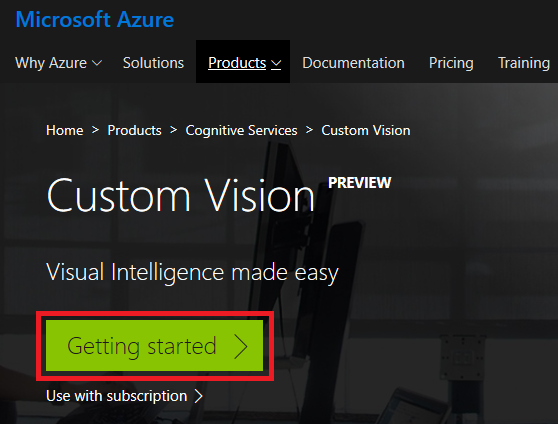Select the Custom Vision breadcrumb
Screen dimensions: 558x424
pyautogui.click(x=366, y=130)
